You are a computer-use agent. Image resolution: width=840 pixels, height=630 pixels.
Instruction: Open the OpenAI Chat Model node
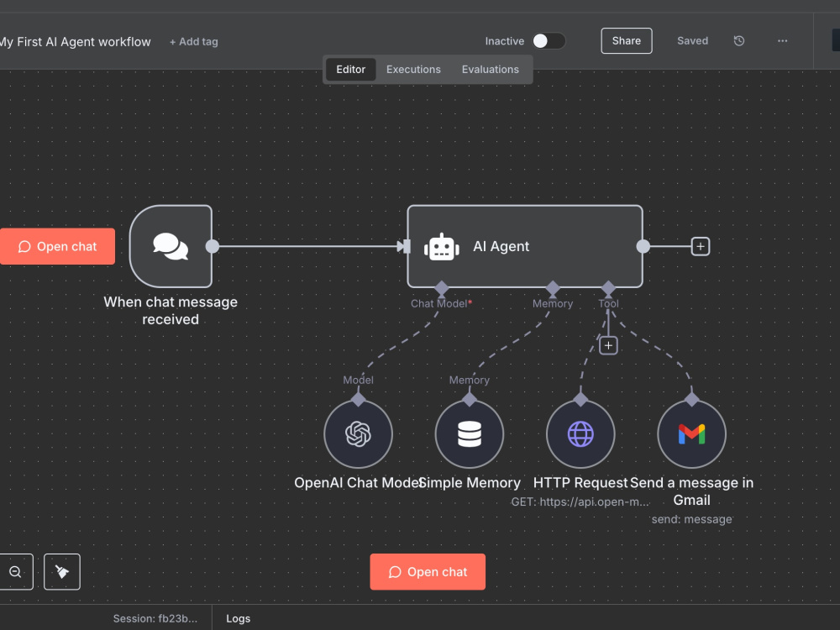point(358,434)
